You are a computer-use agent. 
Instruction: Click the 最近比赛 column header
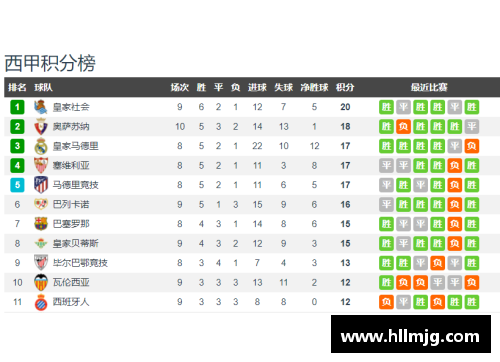point(429,87)
